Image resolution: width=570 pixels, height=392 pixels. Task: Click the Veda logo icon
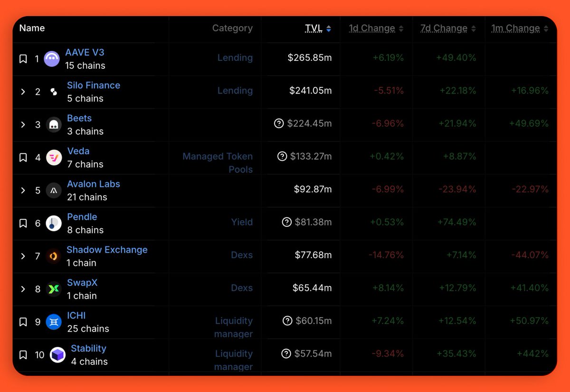point(54,158)
